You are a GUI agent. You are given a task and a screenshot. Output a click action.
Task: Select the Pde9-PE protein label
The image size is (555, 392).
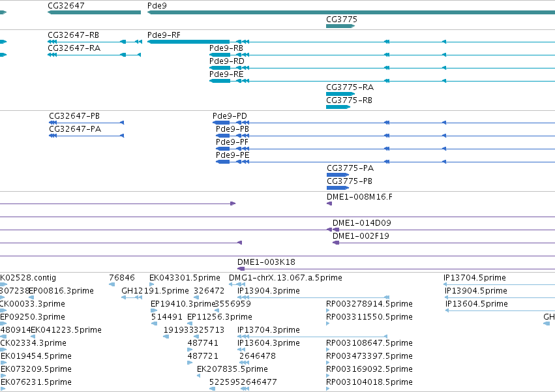233,155
